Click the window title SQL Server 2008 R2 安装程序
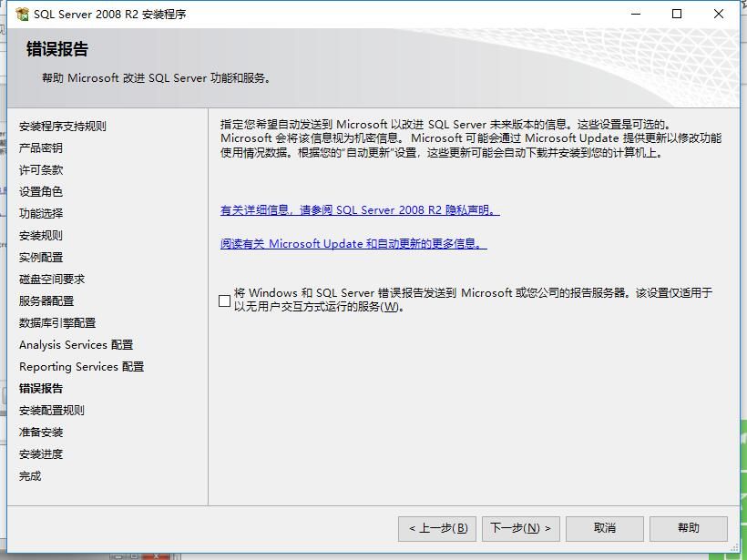The width and height of the screenshot is (747, 560). pos(109,15)
